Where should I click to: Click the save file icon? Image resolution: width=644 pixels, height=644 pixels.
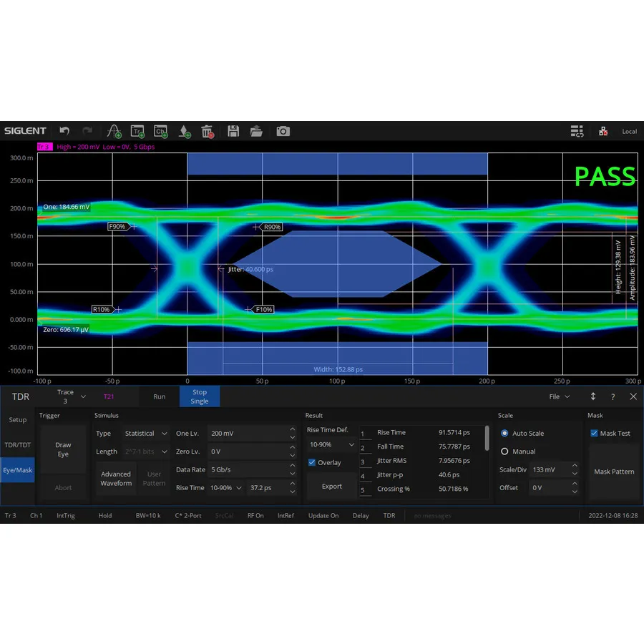coord(233,131)
